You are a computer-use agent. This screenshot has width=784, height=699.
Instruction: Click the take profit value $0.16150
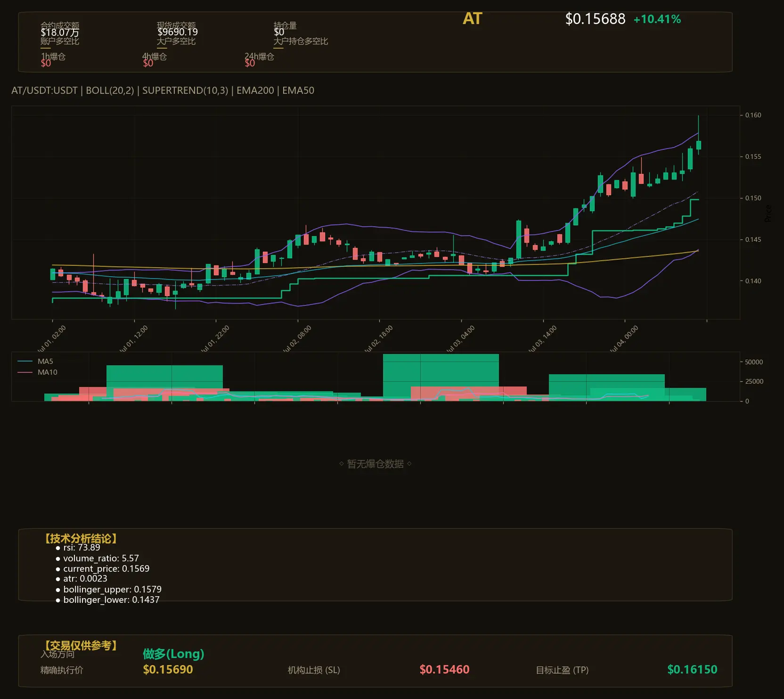(x=692, y=669)
